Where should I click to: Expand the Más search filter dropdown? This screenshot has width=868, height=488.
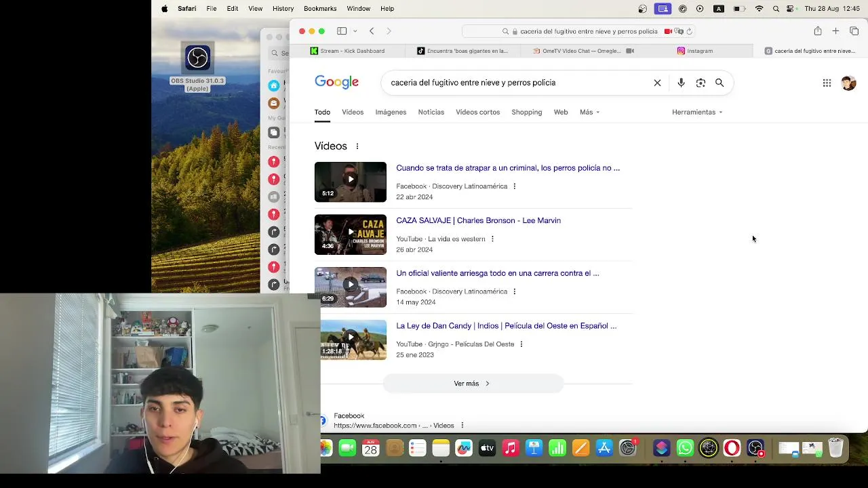click(589, 113)
